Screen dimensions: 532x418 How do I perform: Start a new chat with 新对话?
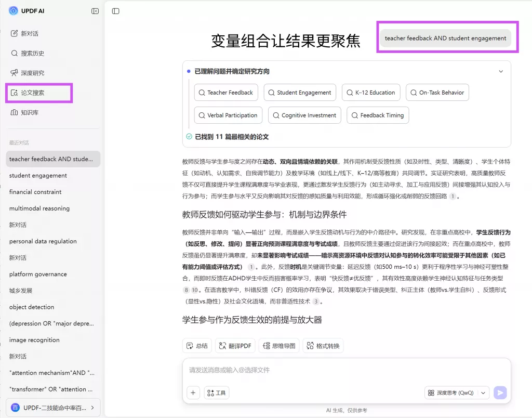click(30, 33)
